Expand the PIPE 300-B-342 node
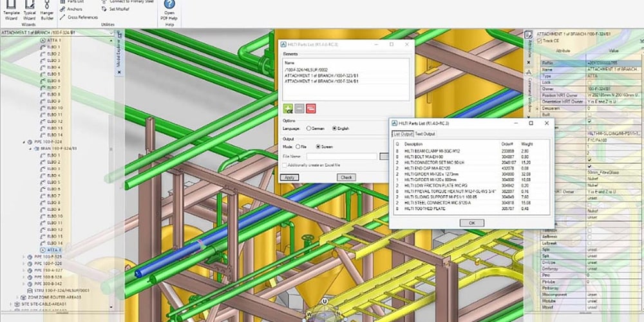The height and width of the screenshot is (322, 644). pos(24,283)
